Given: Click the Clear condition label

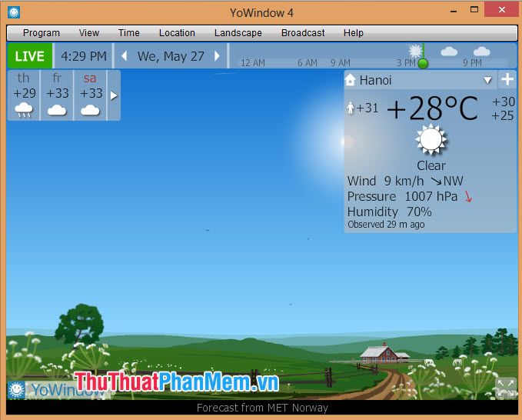Looking at the screenshot, I should pos(431,165).
